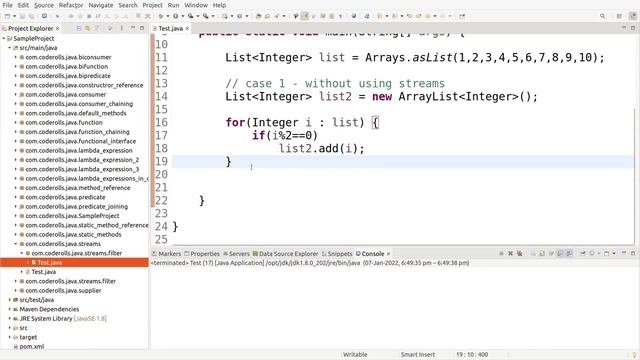Open the External Tools dropdown arrow
The image size is (640, 360).
[213, 16]
